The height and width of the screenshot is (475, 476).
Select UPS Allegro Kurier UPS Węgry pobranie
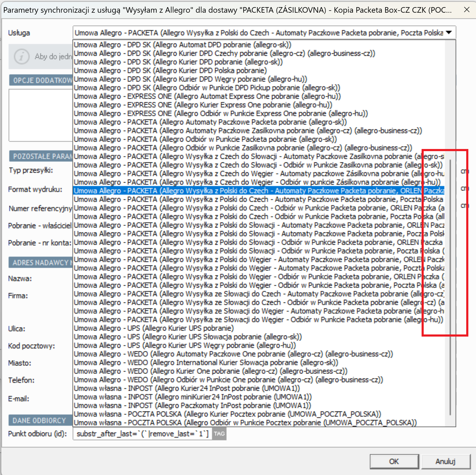185,345
